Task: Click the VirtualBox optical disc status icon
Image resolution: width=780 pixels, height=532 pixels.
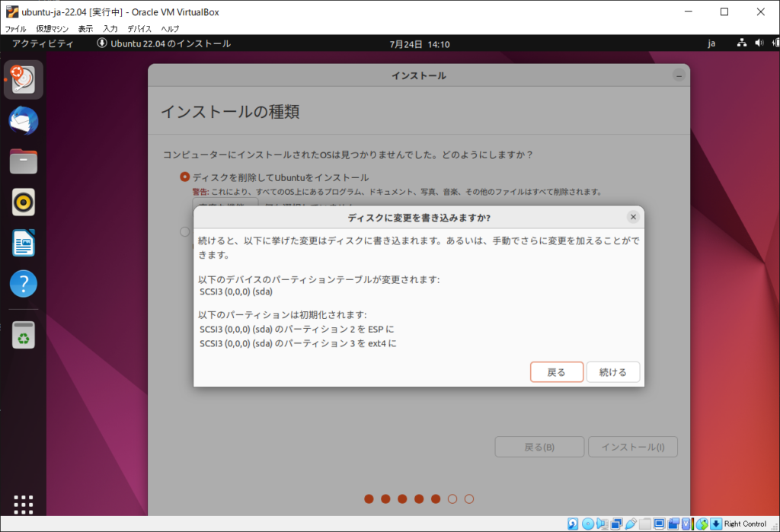Action: point(587,524)
